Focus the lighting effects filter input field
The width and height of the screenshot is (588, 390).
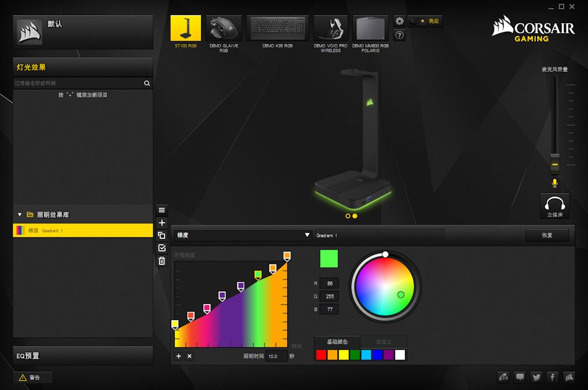[78, 83]
